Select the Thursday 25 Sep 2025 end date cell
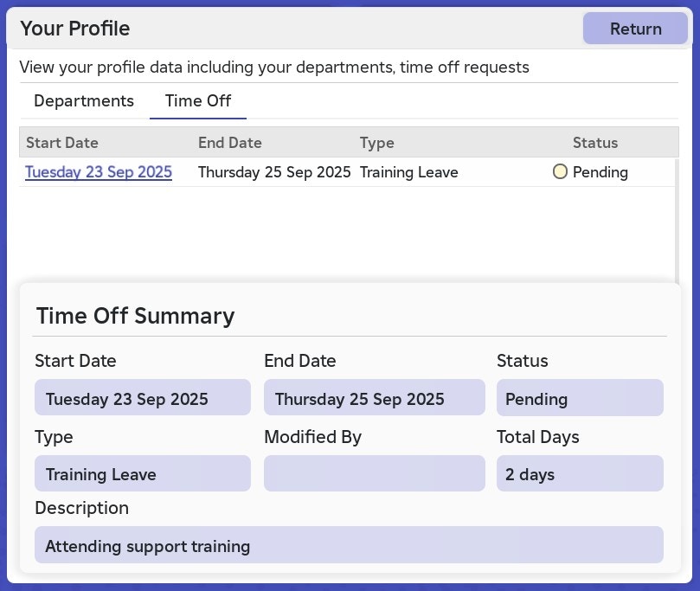 tap(274, 172)
